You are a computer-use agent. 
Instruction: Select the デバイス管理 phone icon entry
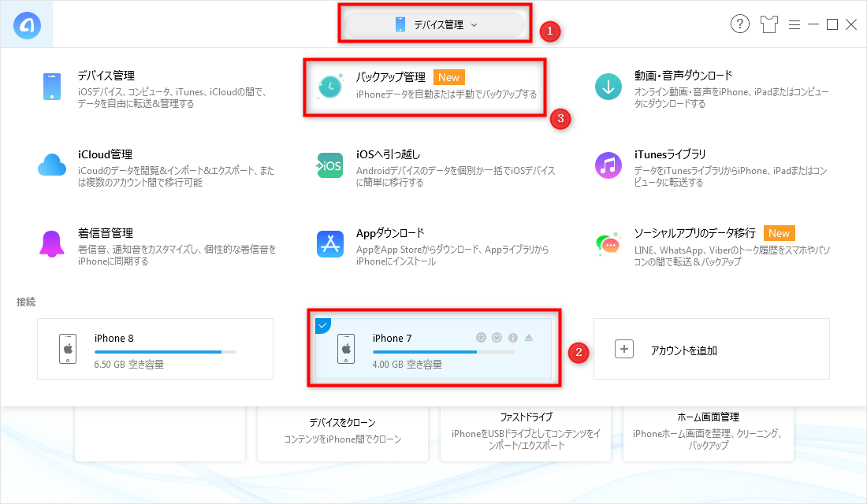pos(52,87)
